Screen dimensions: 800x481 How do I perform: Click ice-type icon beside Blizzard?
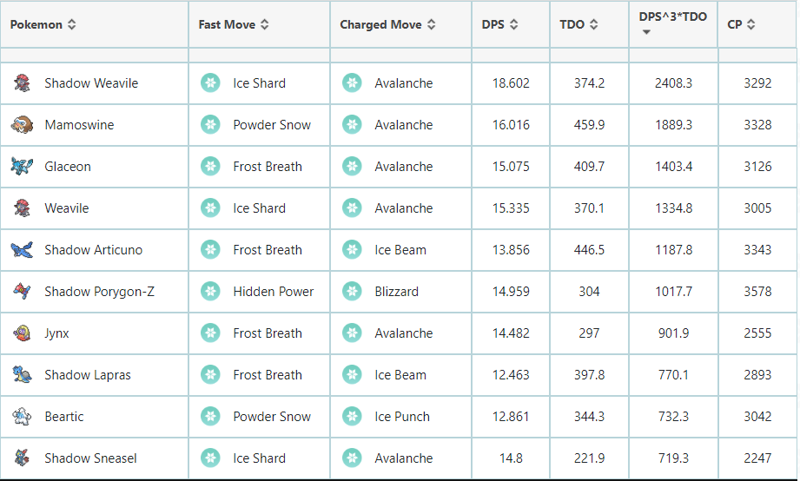click(x=352, y=291)
